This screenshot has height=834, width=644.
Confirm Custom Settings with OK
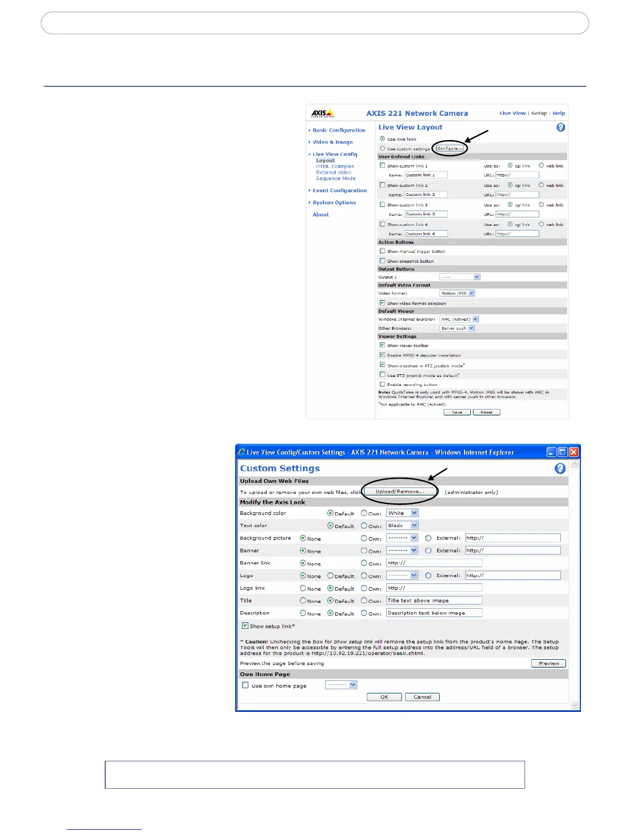pyautogui.click(x=384, y=697)
